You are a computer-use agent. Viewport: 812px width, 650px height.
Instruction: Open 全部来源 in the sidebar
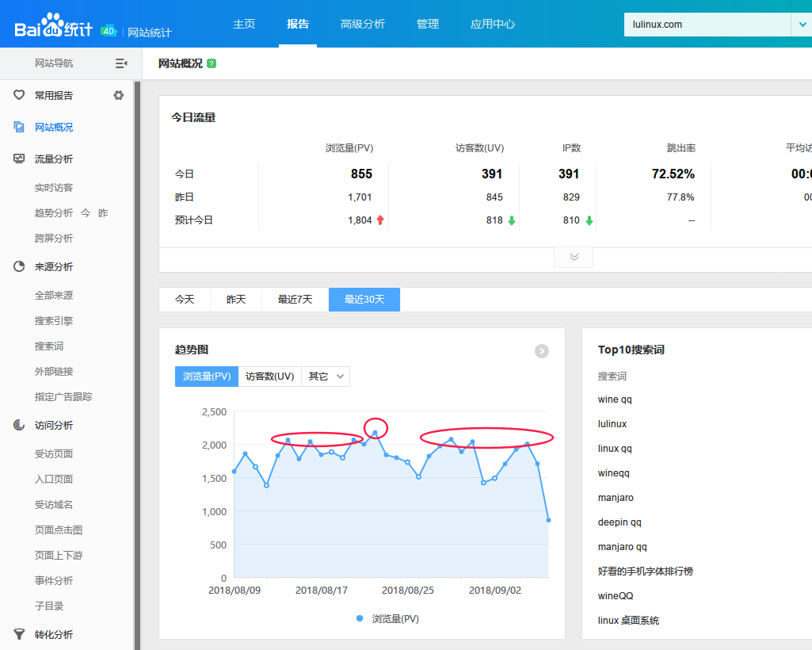54,296
